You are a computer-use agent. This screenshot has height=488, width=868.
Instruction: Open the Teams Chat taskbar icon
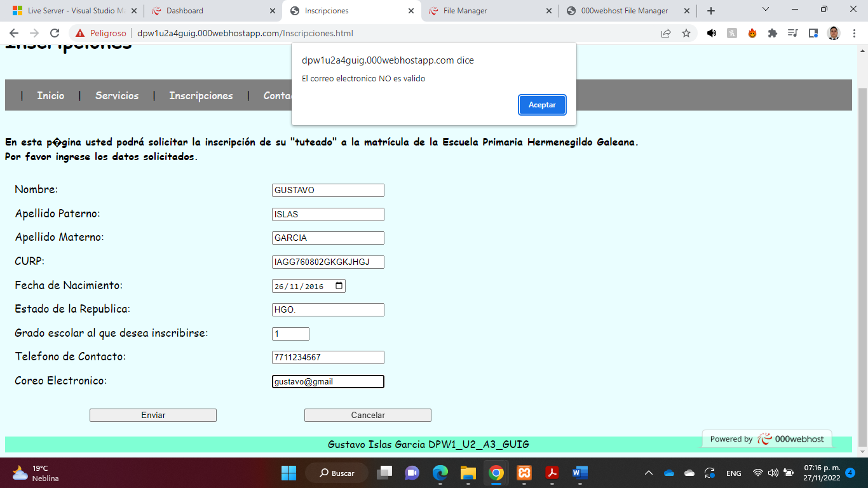(x=412, y=473)
